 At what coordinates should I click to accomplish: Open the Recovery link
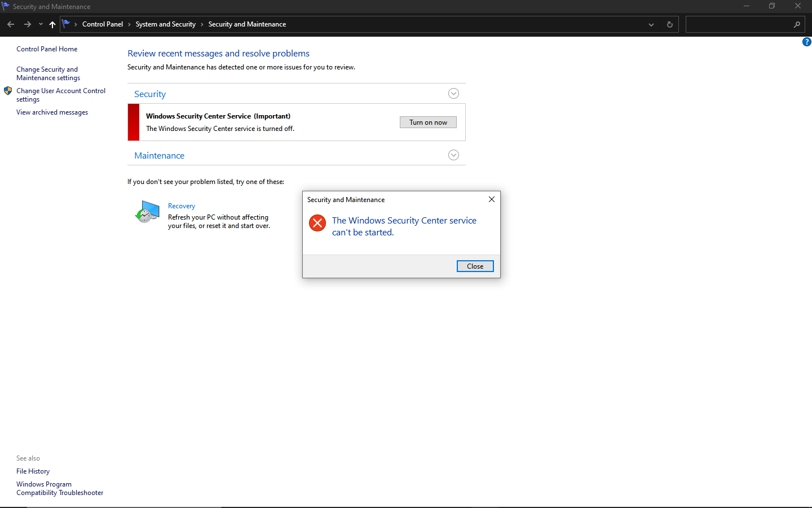(182, 206)
